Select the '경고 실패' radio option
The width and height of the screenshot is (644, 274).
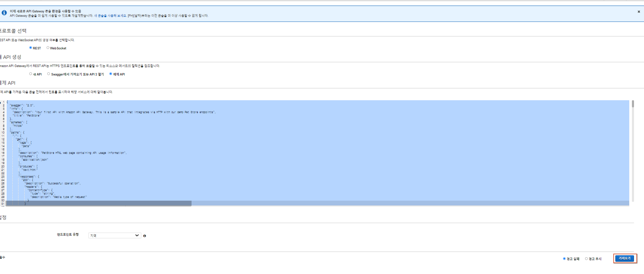pos(564,259)
